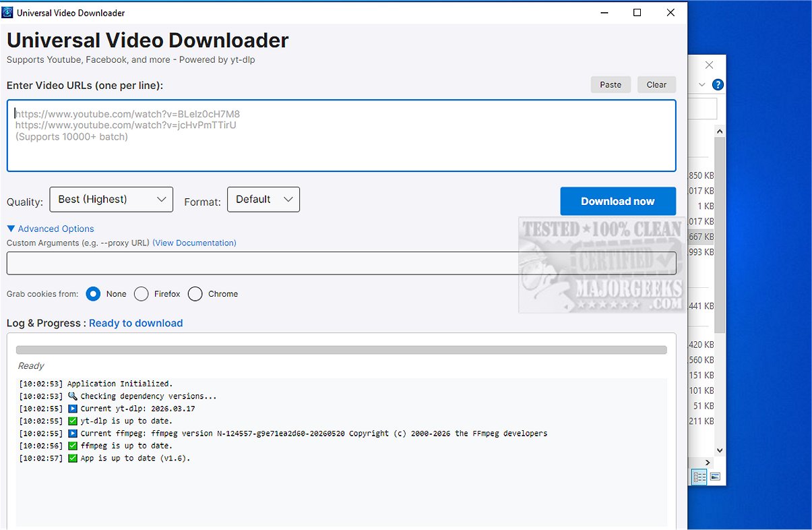Click the Custom Arguments input field

tap(342, 263)
